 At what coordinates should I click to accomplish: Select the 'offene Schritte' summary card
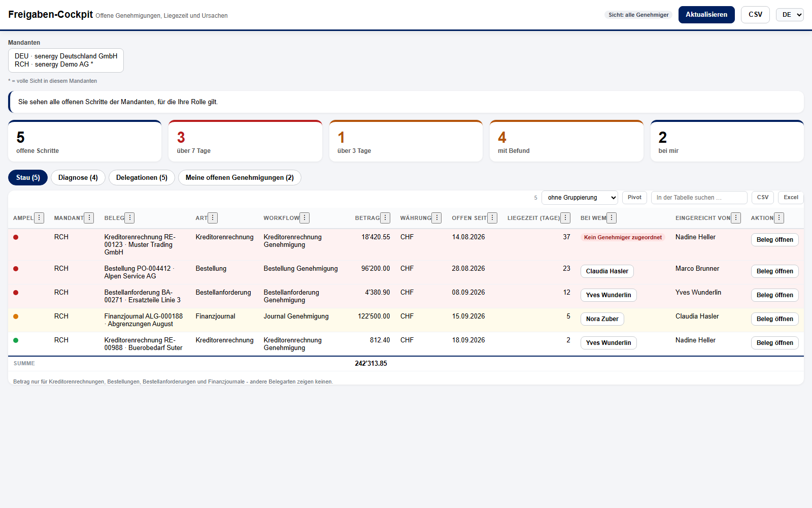85,141
